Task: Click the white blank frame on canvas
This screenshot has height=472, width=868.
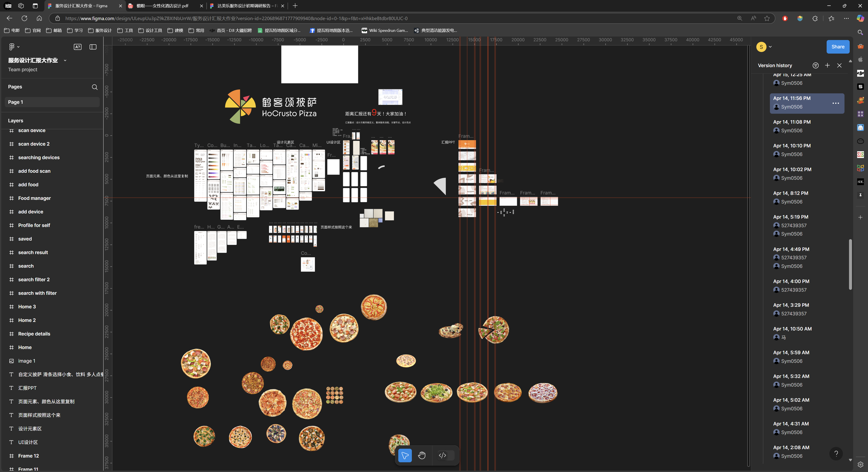Action: (x=319, y=64)
